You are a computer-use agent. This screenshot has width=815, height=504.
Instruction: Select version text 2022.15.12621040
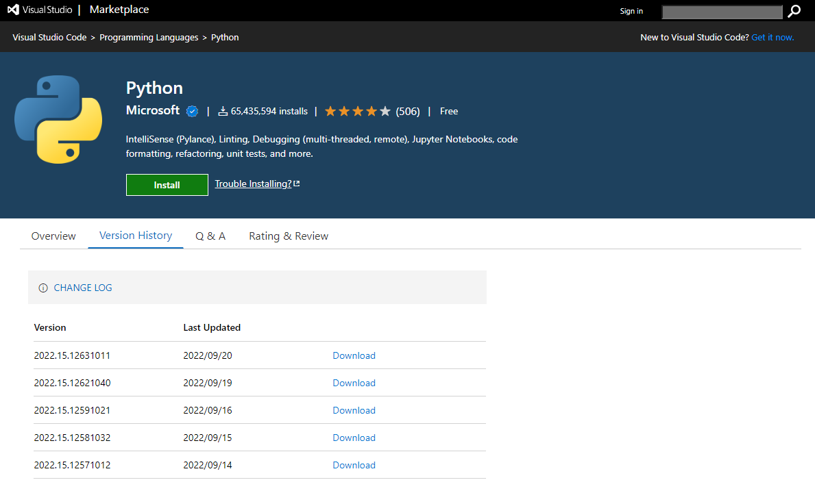tap(72, 383)
